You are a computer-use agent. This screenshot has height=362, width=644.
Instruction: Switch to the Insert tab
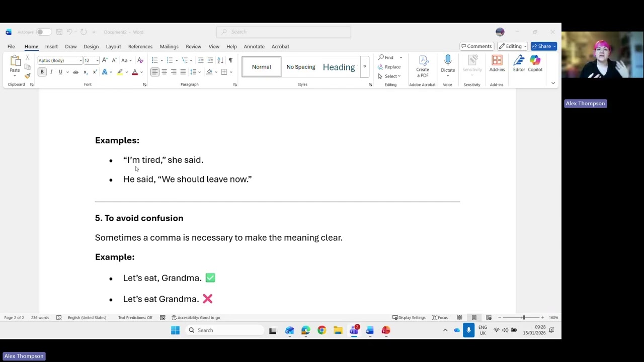(51, 46)
